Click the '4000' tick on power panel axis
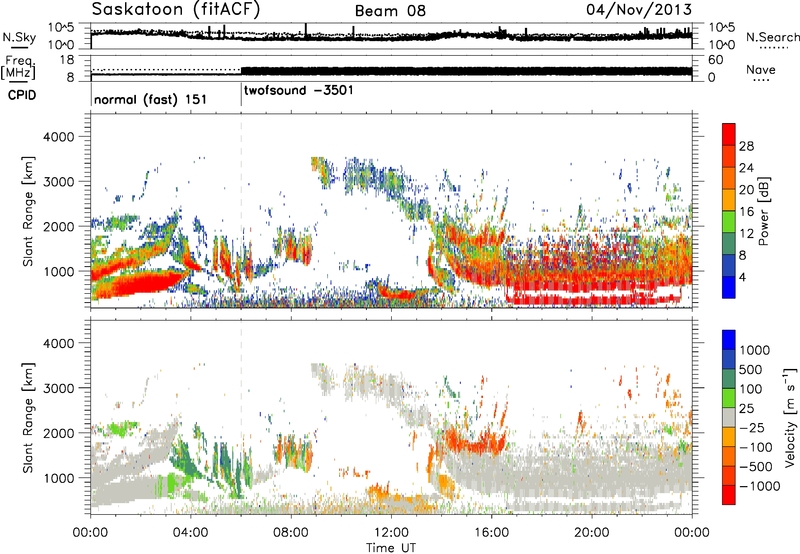The height and width of the screenshot is (554, 800). 59,137
